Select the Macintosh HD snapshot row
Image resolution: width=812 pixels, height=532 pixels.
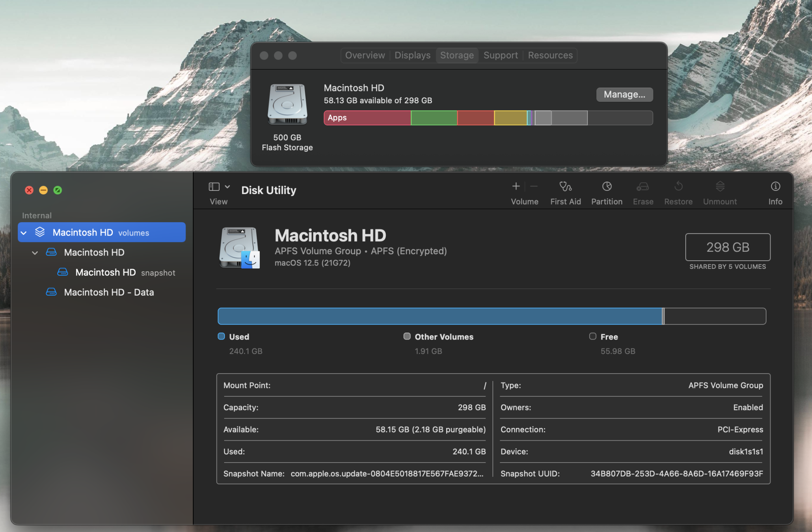101,272
